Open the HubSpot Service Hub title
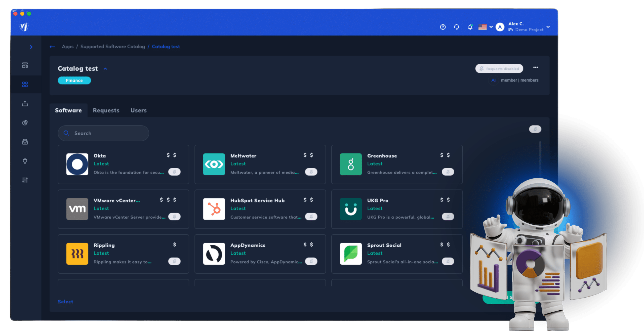 click(257, 200)
